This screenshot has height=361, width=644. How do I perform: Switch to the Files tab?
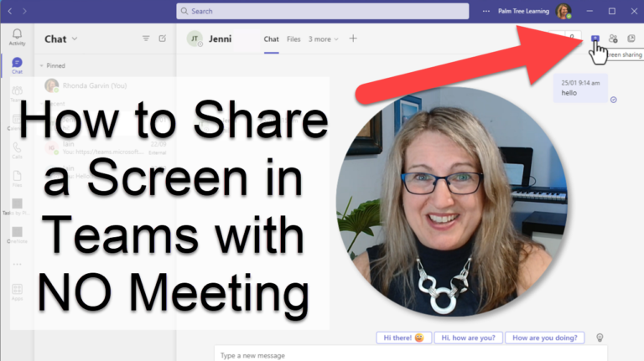point(293,39)
